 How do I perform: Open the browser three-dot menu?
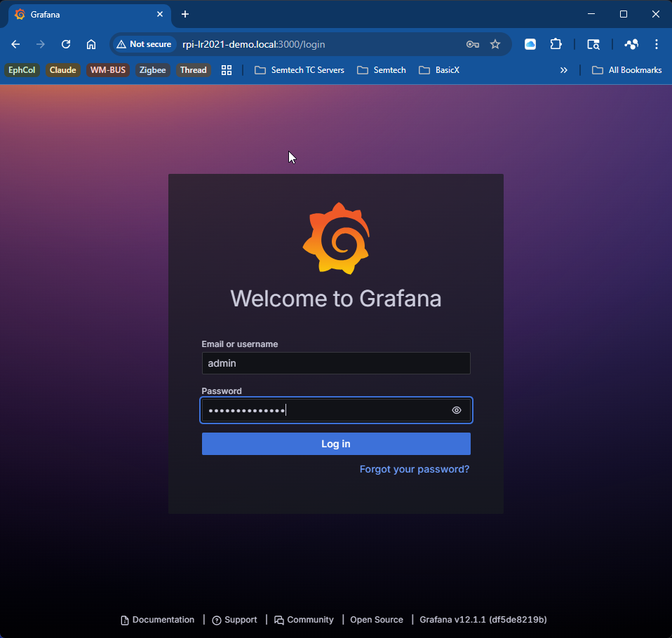[x=656, y=44]
